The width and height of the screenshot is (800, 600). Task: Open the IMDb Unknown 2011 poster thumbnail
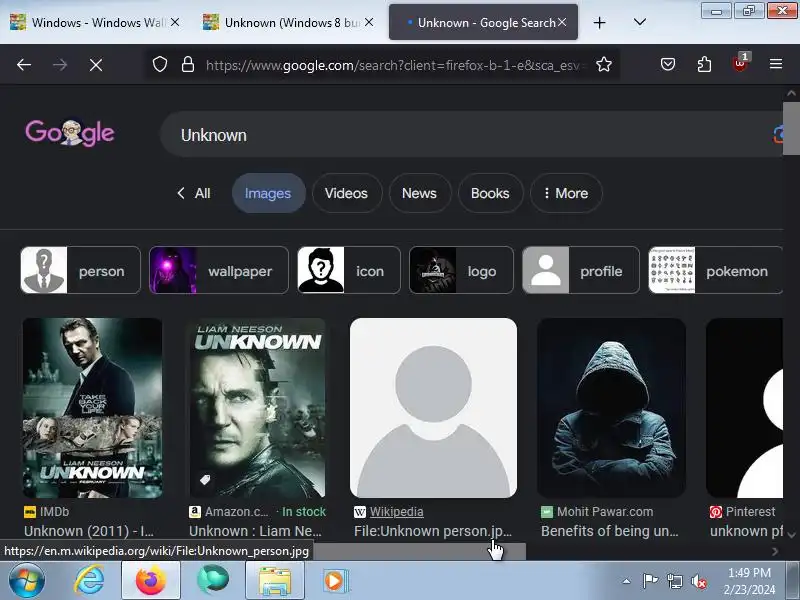click(x=92, y=408)
